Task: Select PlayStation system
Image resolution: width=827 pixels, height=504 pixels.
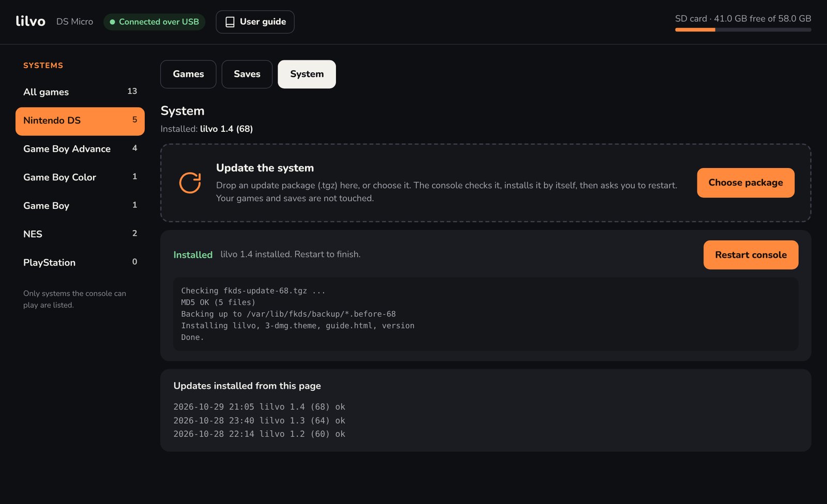Action: pyautogui.click(x=80, y=263)
